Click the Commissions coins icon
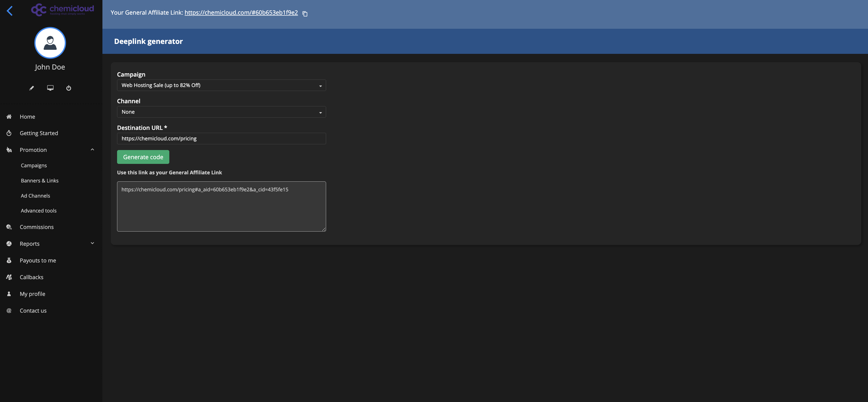This screenshot has width=868, height=402. 9,227
